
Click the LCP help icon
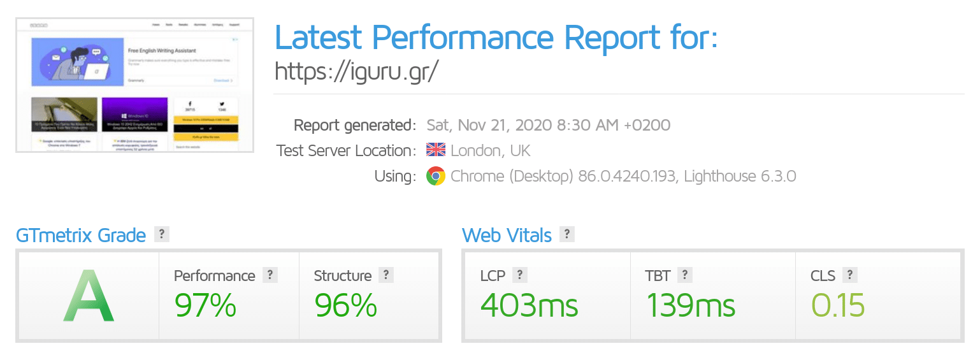tap(520, 275)
